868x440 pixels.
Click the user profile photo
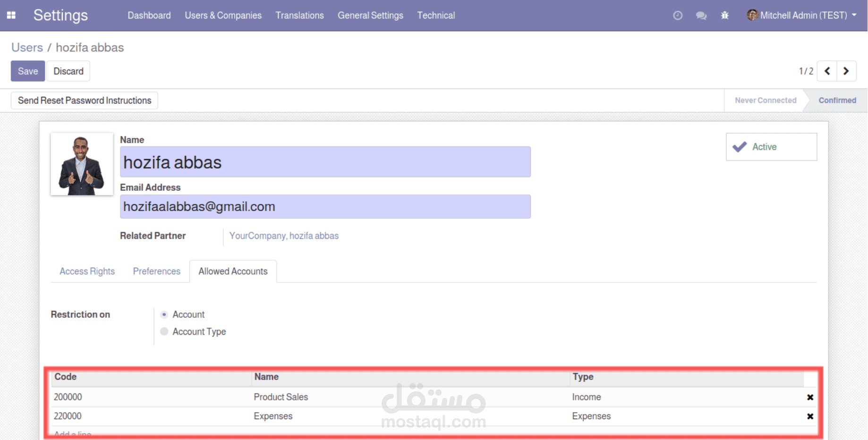82,164
